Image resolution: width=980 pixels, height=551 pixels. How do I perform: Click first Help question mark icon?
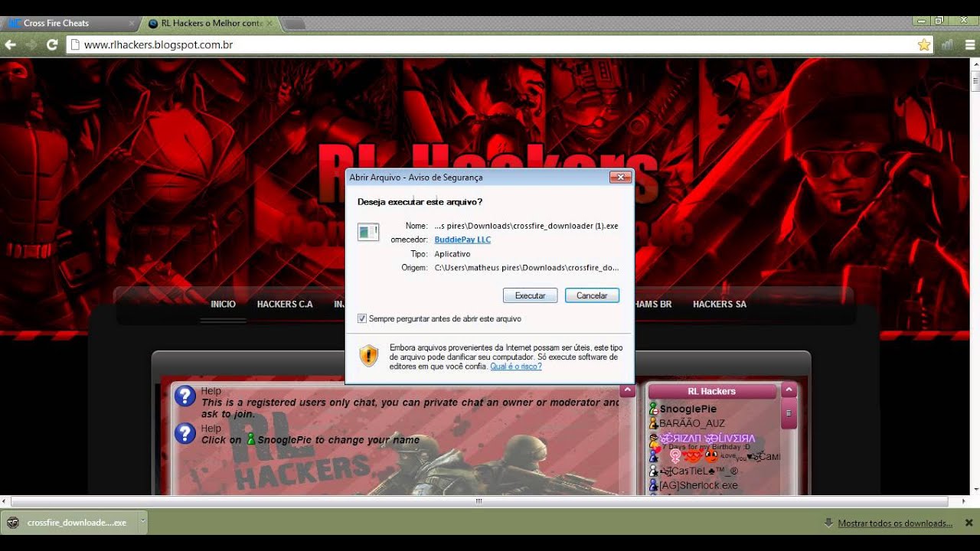coord(185,396)
